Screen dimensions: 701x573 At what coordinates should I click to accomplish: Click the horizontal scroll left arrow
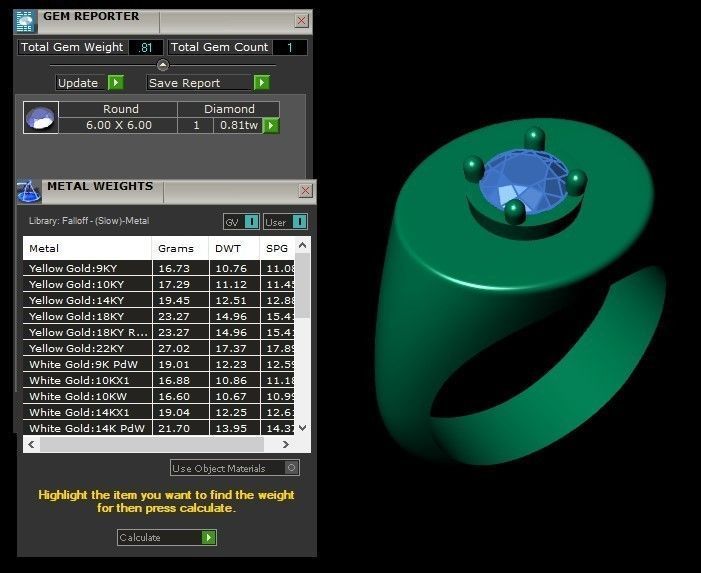tap(31, 444)
